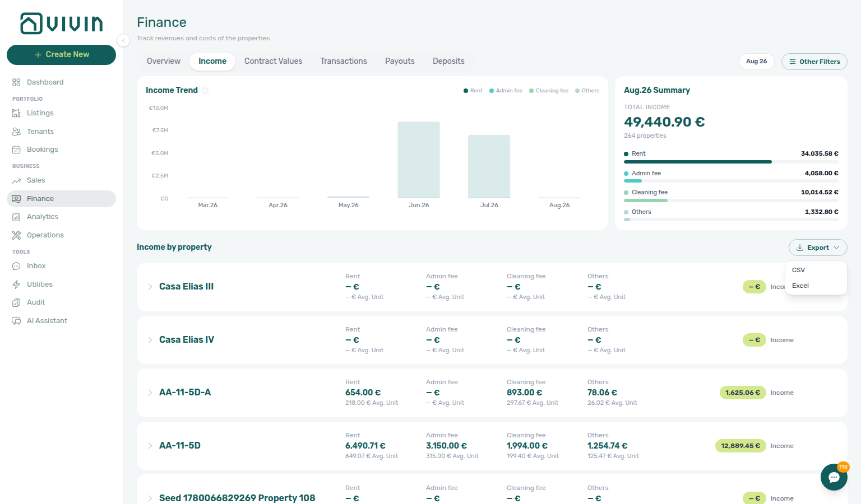Toggle the Cleaning fee legend series
This screenshot has height=504, width=861.
(548, 91)
